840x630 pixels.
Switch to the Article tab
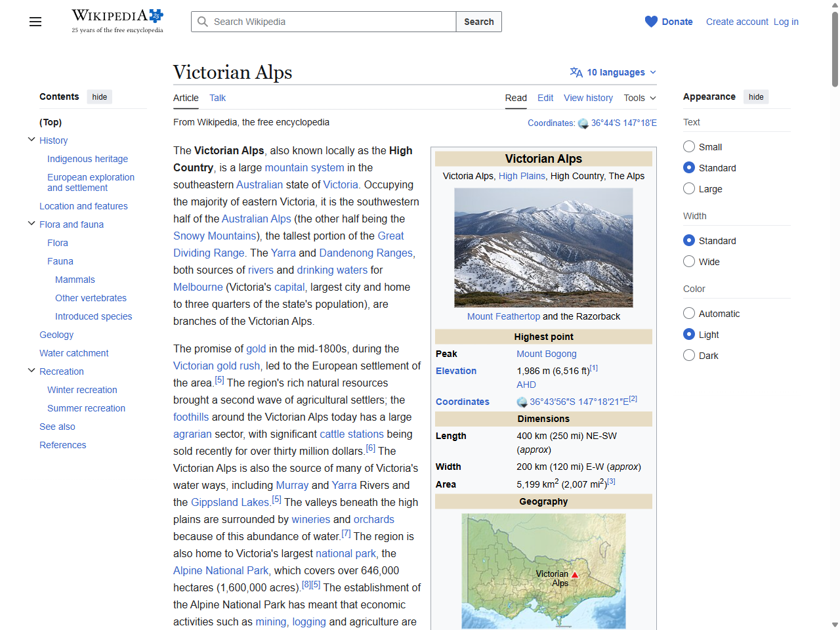coord(186,98)
